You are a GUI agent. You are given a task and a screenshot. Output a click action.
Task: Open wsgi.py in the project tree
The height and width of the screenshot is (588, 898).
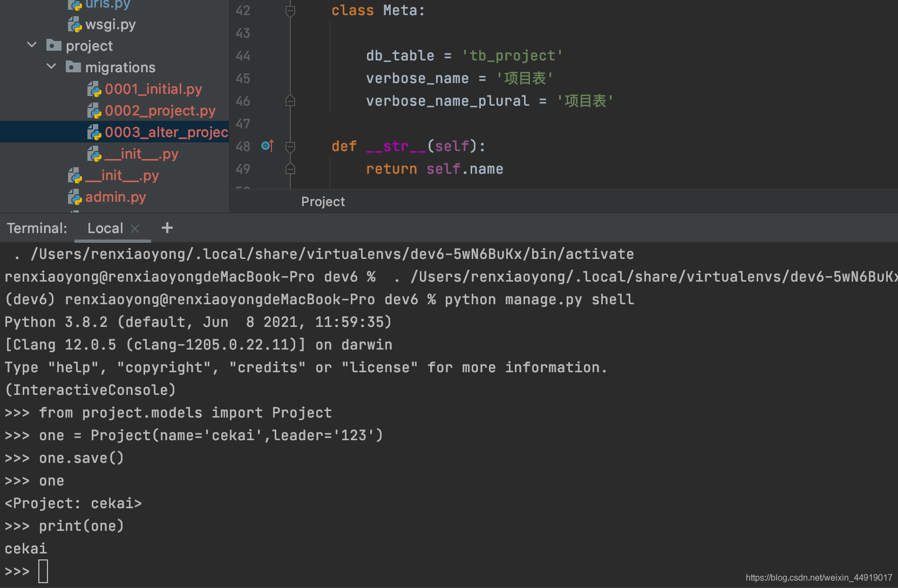click(x=110, y=24)
